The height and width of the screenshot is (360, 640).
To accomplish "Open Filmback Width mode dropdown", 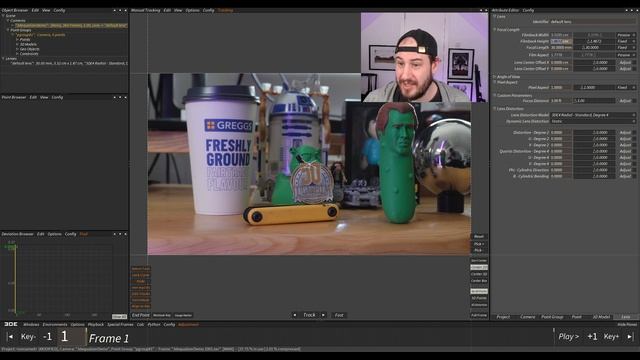I will (626, 35).
